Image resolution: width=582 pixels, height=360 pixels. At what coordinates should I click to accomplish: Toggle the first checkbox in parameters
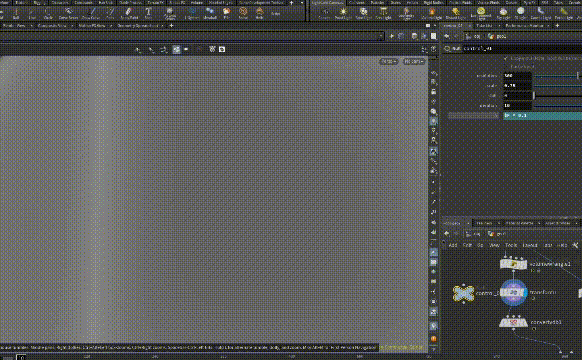tap(506, 59)
